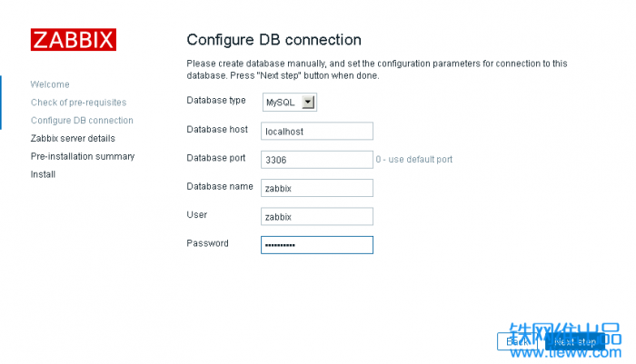Image resolution: width=636 pixels, height=364 pixels.
Task: Select the Install step in sidebar
Action: (x=43, y=174)
